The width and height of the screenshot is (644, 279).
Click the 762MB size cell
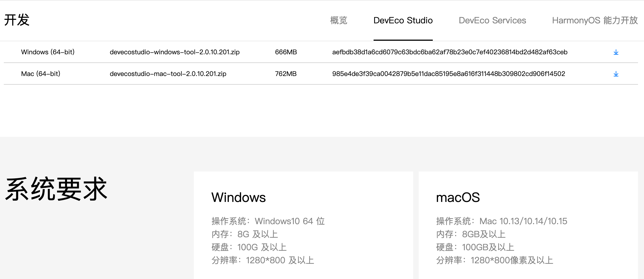click(286, 74)
